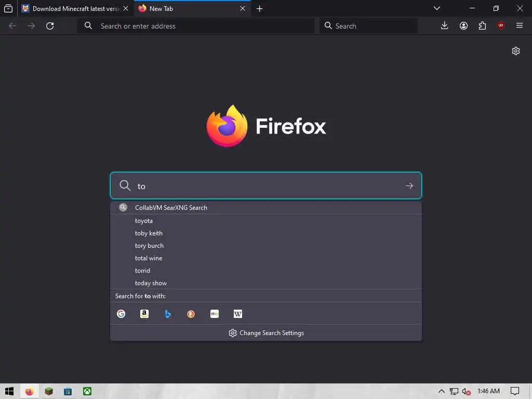
Task: Select the New Tab tab
Action: pyautogui.click(x=192, y=8)
